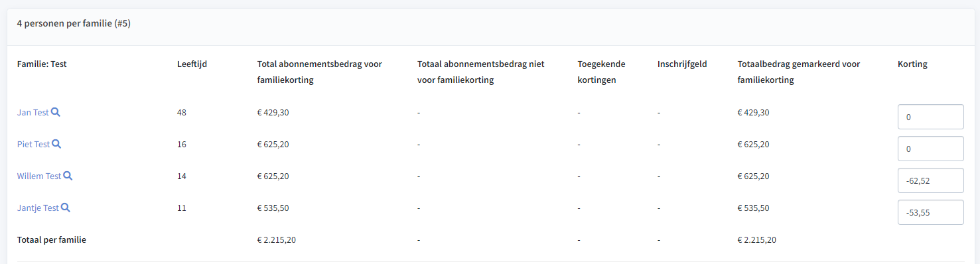Click the Inschrijfgeld column header

click(x=682, y=64)
